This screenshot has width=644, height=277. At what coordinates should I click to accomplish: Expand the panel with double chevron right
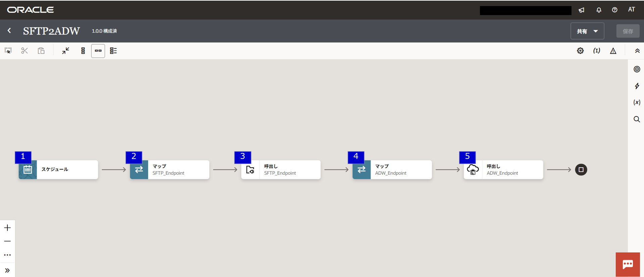click(x=7, y=270)
